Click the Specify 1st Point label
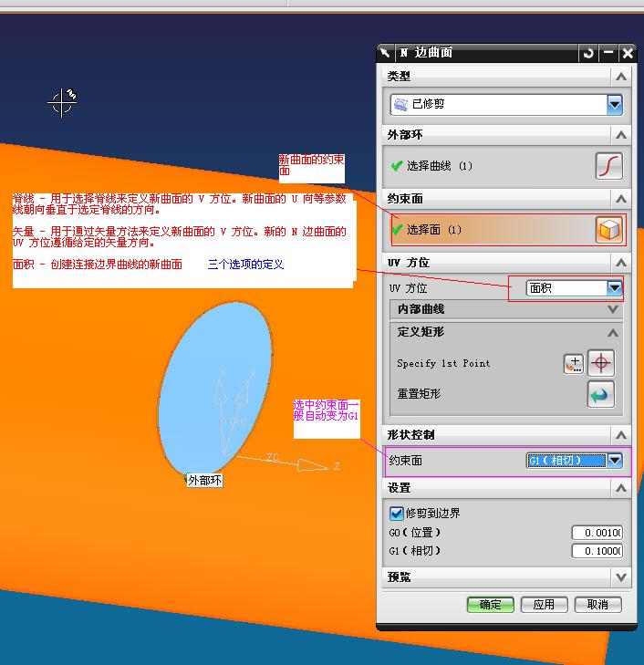The height and width of the screenshot is (665, 644). 443,363
